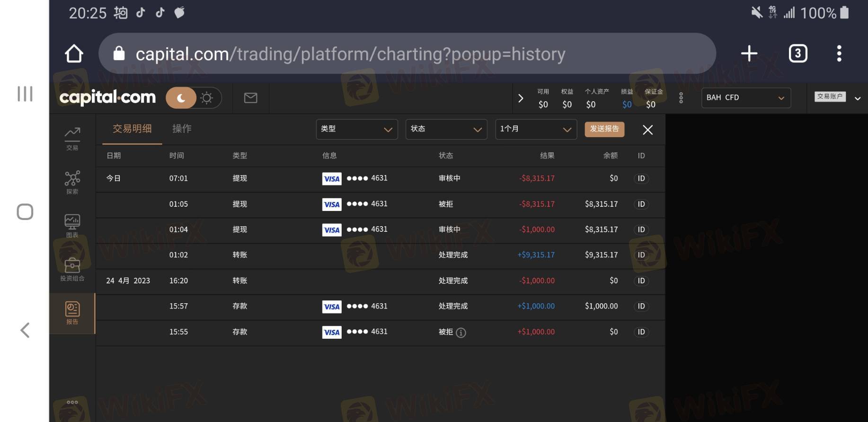Image resolution: width=868 pixels, height=422 pixels.
Task: Click the browser home icon
Action: 74,53
